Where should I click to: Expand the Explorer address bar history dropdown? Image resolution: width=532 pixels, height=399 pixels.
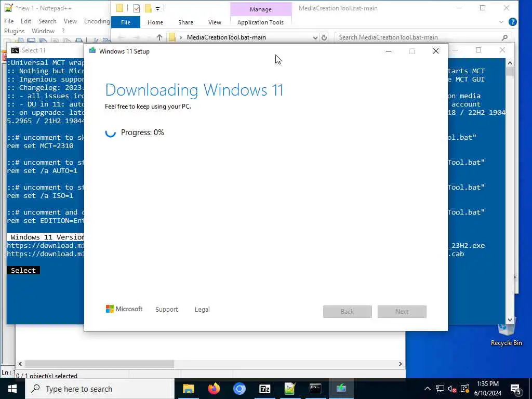(x=315, y=37)
